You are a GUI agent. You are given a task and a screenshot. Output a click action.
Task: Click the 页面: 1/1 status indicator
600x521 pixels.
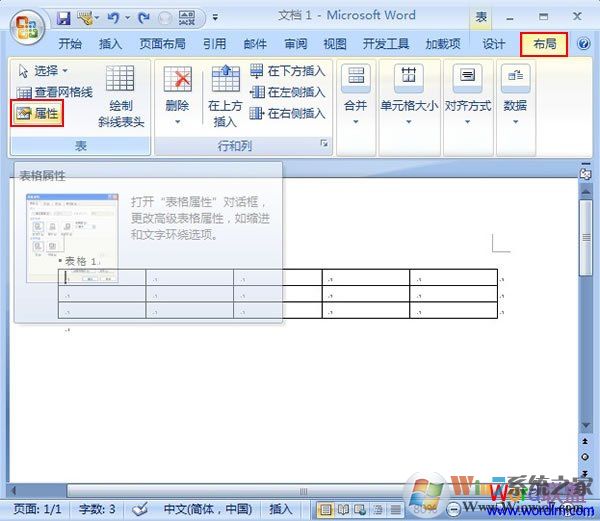point(37,509)
